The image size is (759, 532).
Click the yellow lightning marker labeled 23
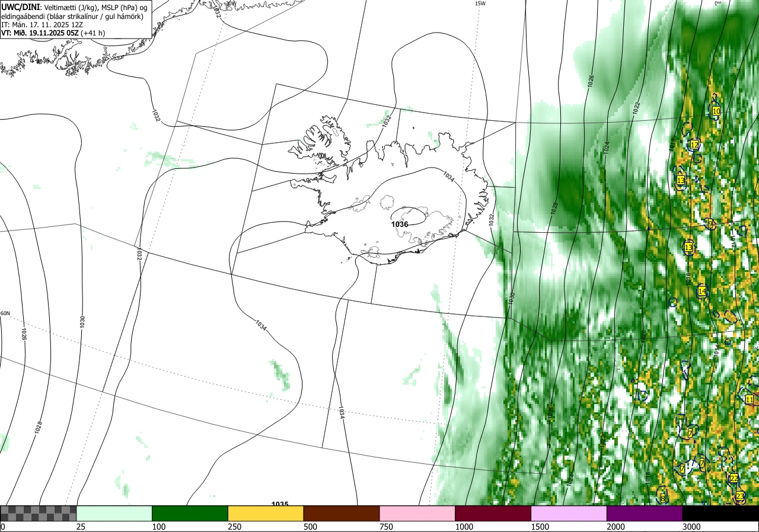pyautogui.click(x=740, y=496)
